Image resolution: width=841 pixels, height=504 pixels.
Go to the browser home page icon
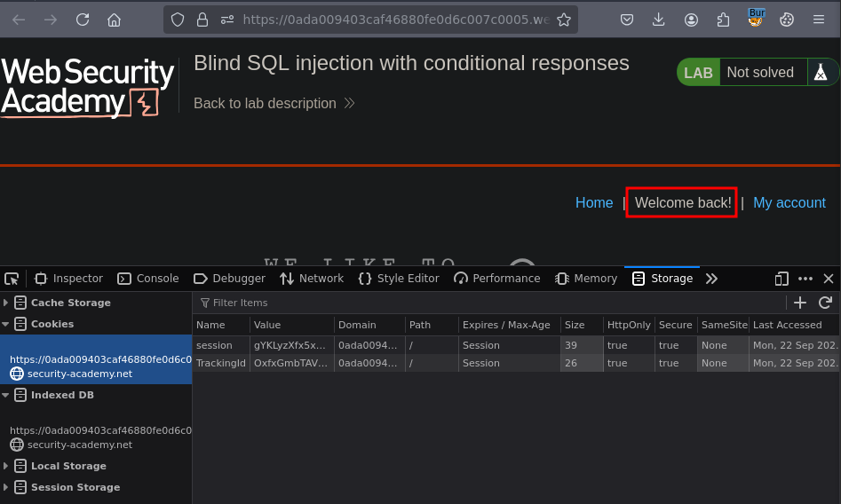pyautogui.click(x=114, y=20)
